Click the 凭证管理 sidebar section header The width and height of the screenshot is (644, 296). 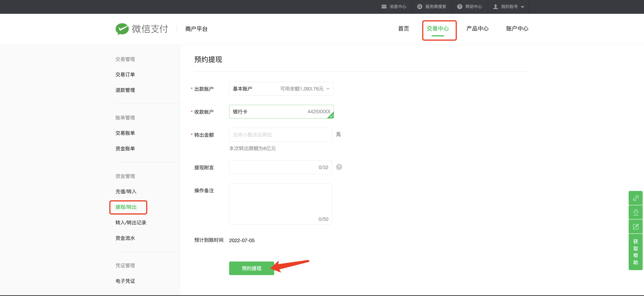point(125,265)
